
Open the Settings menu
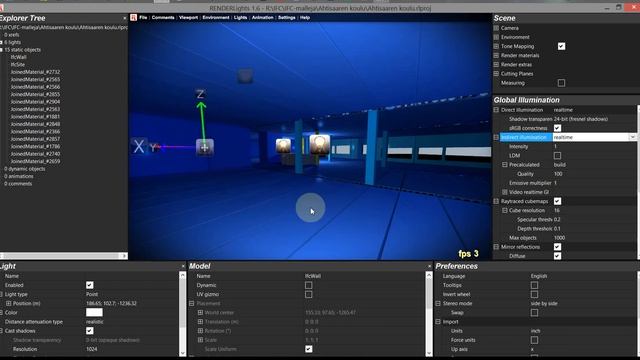point(287,18)
